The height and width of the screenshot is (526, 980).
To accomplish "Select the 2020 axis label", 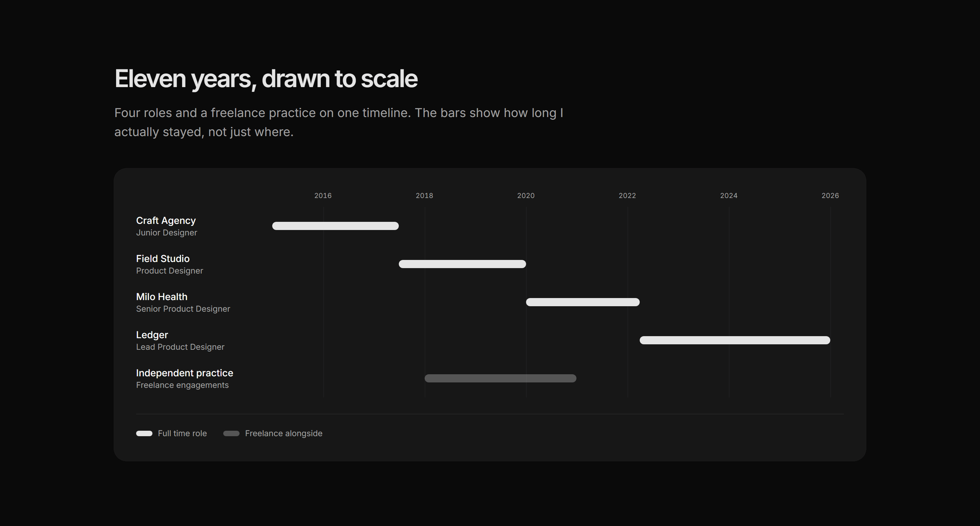I will click(526, 196).
